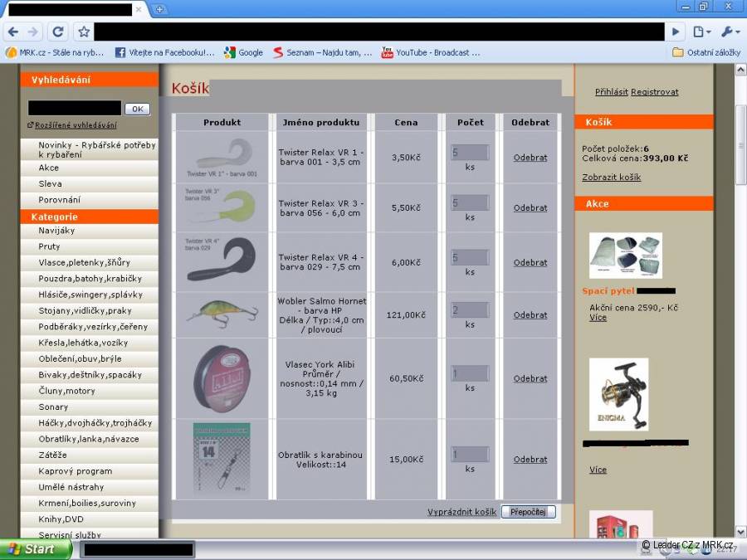Open the Háčky,dvojháčky,trojháčky category
The image size is (747, 560).
(x=90, y=423)
